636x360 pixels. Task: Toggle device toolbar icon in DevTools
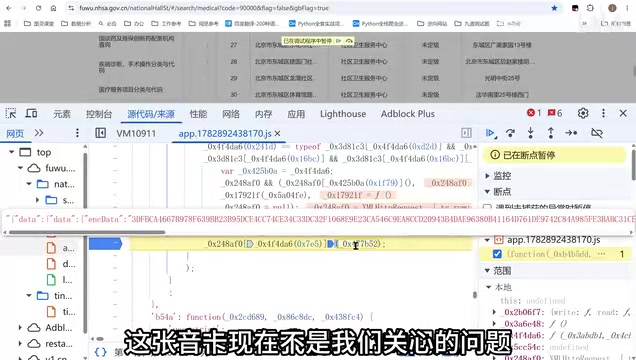(x=31, y=114)
